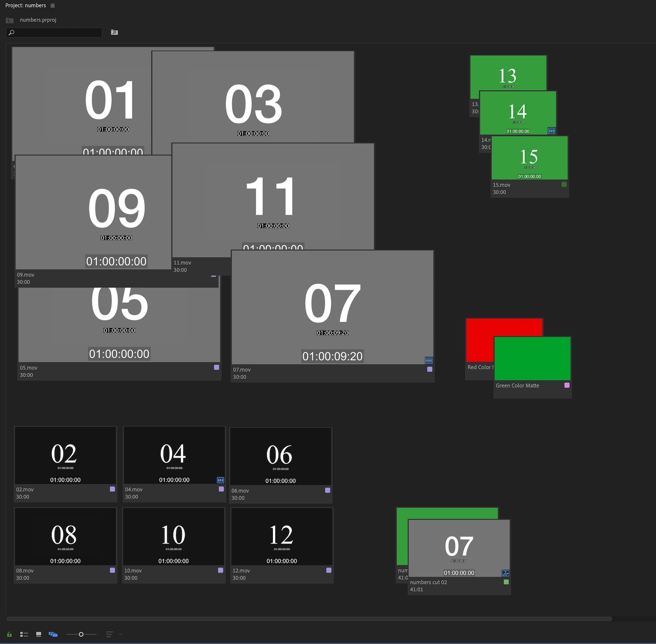This screenshot has width=656, height=644.
Task: Click the label swatch of 07.mov
Action: click(x=430, y=369)
